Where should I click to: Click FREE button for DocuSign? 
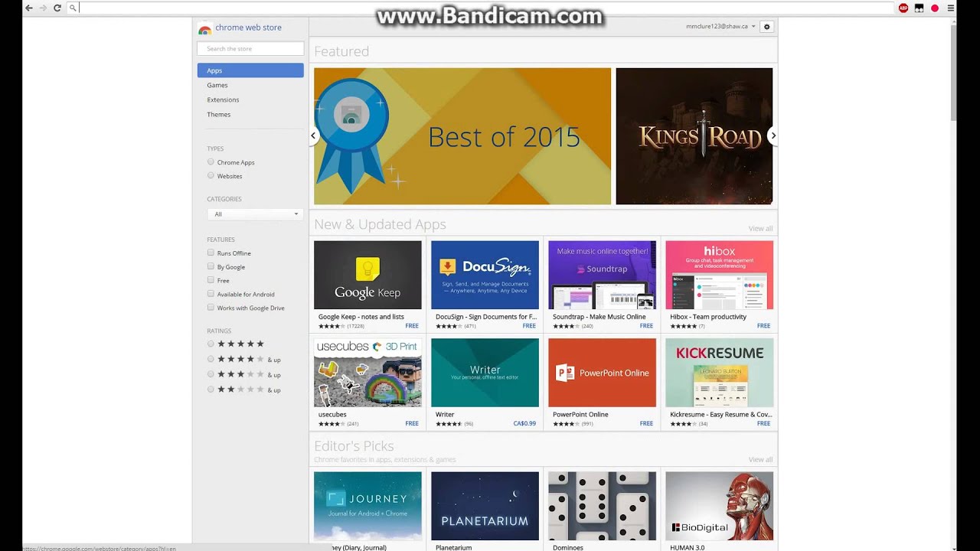[529, 326]
